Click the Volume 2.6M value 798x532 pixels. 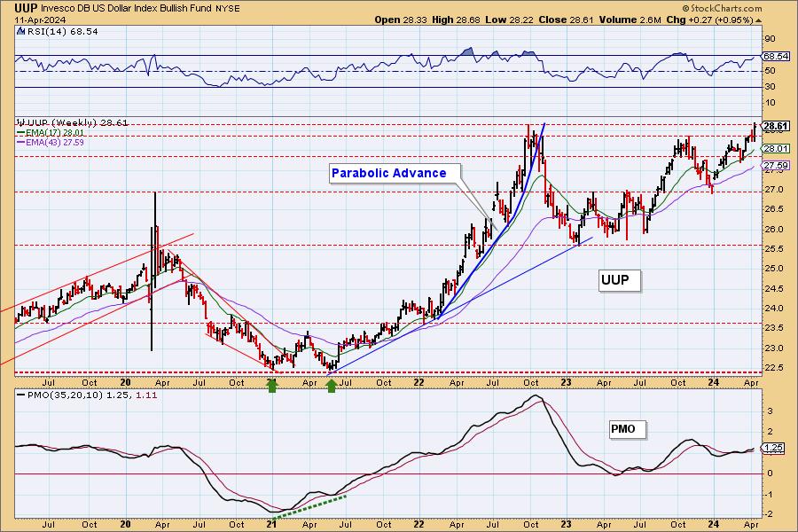pos(630,20)
